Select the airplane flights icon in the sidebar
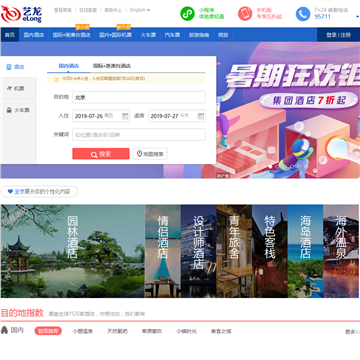The image size is (360, 360). tap(9, 88)
